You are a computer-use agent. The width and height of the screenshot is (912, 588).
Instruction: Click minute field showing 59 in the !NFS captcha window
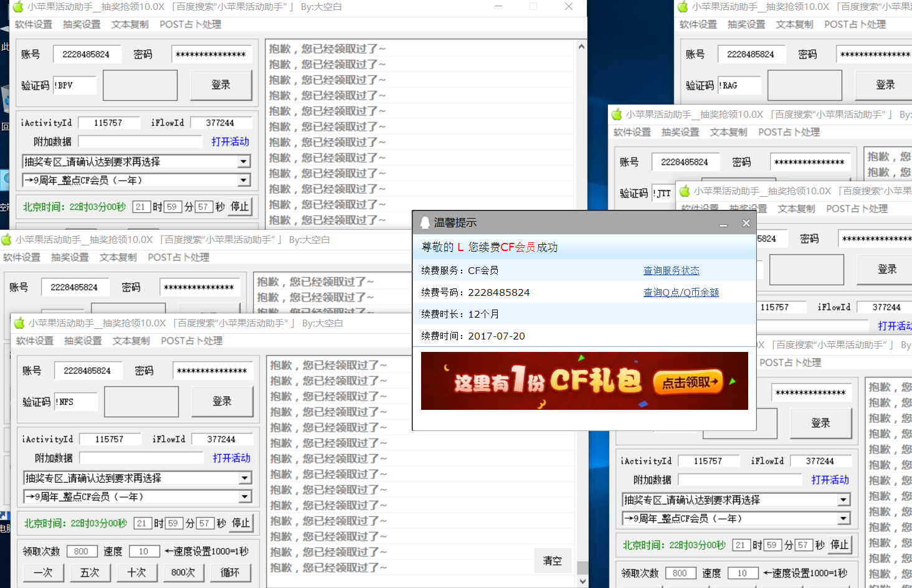(174, 523)
